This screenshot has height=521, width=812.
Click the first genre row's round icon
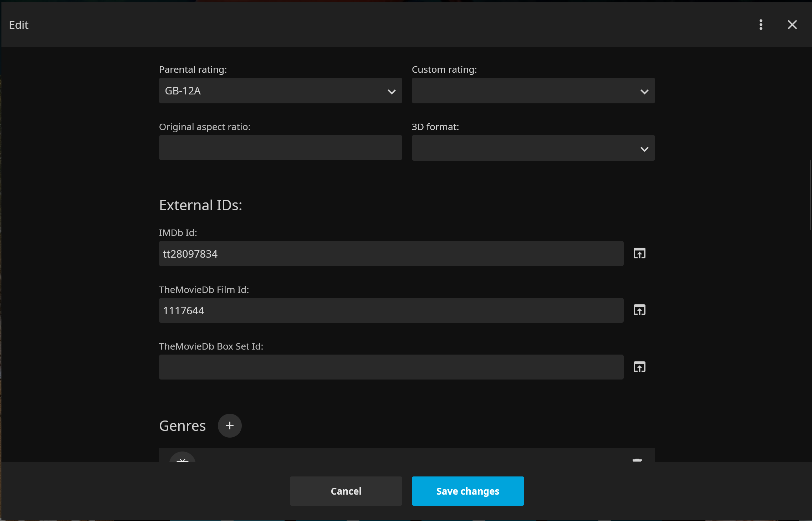(x=182, y=458)
